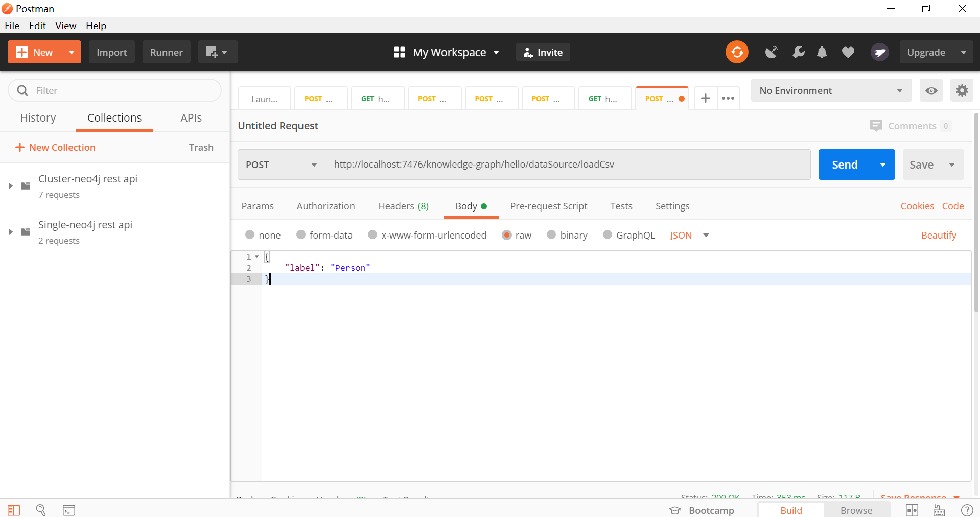Click the new window icon button
The width and height of the screenshot is (980, 517).
point(218,52)
